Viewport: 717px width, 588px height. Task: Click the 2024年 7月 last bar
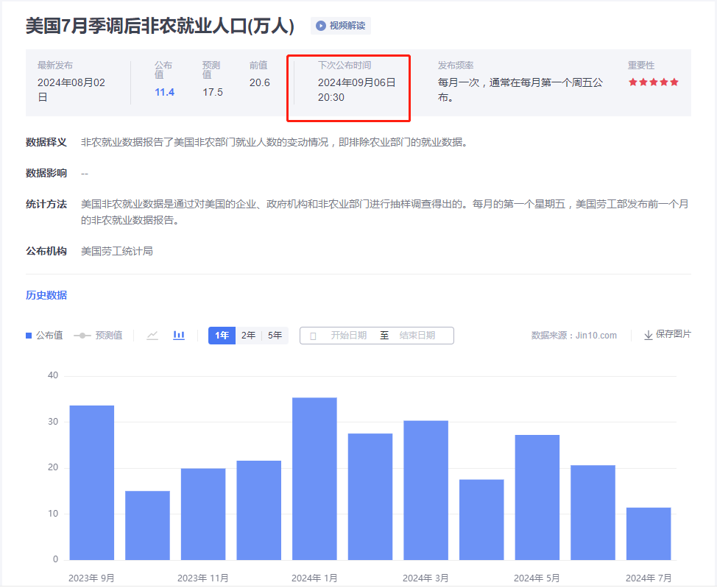tap(649, 534)
